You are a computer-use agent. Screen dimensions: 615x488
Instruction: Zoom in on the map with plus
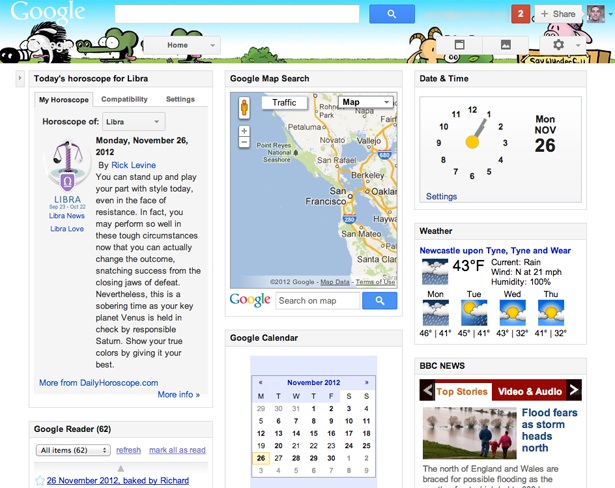coord(244,131)
